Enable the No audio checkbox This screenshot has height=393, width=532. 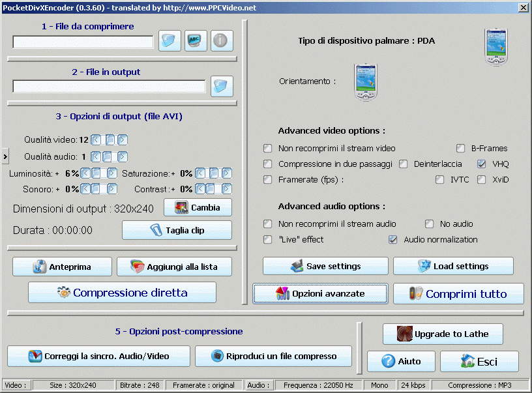tap(429, 224)
